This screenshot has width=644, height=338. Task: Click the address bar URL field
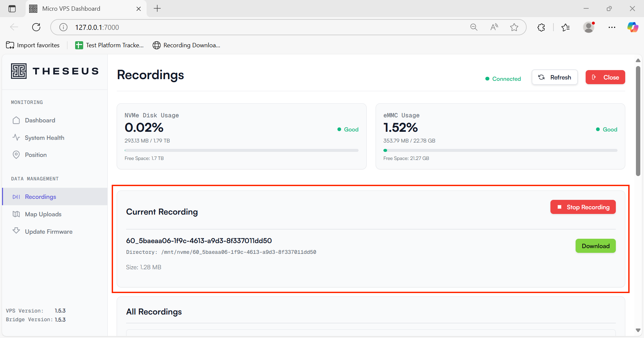pos(235,27)
